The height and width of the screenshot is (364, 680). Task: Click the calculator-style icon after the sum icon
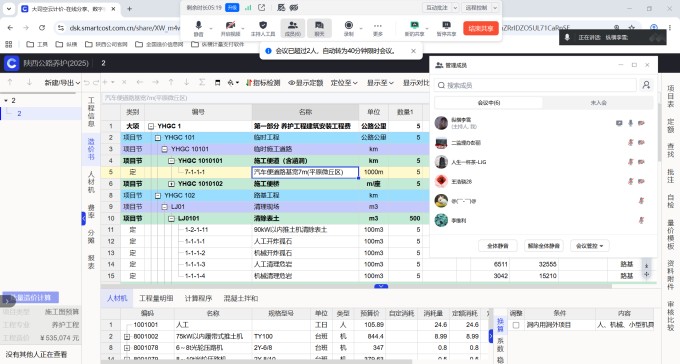coord(217,82)
